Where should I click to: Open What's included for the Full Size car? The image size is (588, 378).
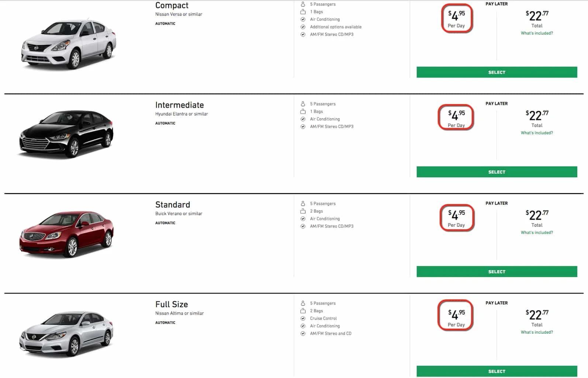click(x=536, y=332)
